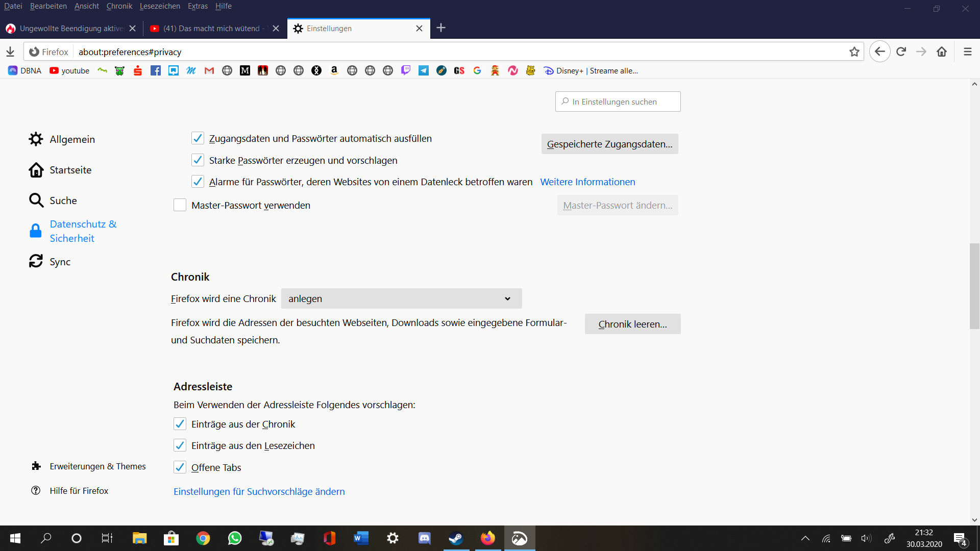980x551 pixels.
Task: Select Allgemein in the settings sidebar
Action: [x=72, y=139]
